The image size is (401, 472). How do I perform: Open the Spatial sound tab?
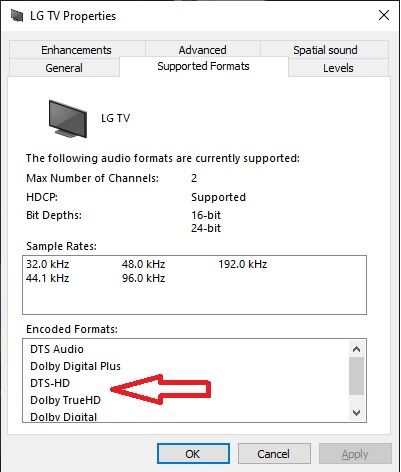325,50
